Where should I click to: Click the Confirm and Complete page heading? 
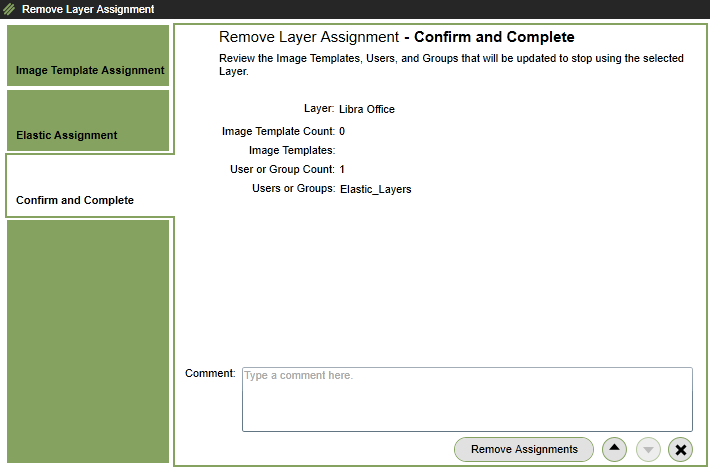pos(396,37)
